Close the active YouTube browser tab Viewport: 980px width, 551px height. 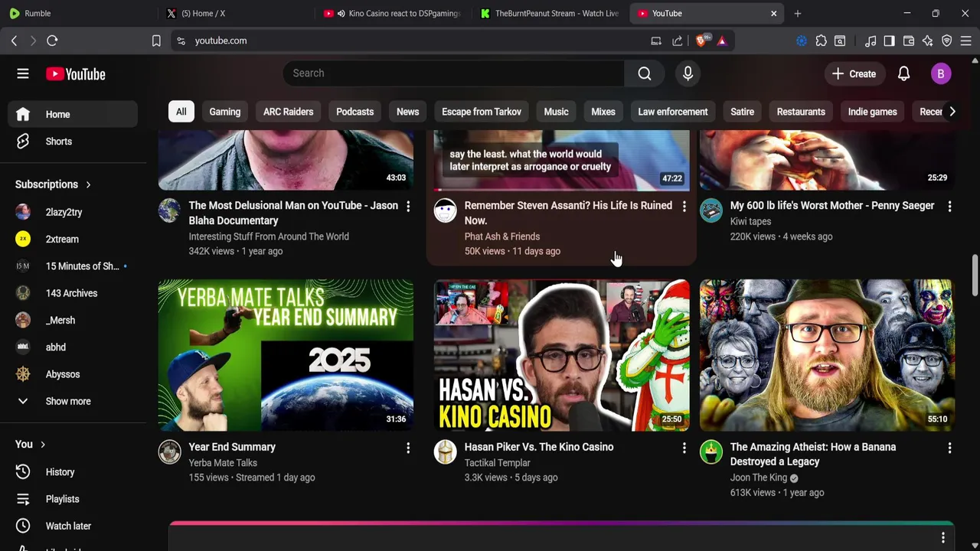[x=773, y=13]
